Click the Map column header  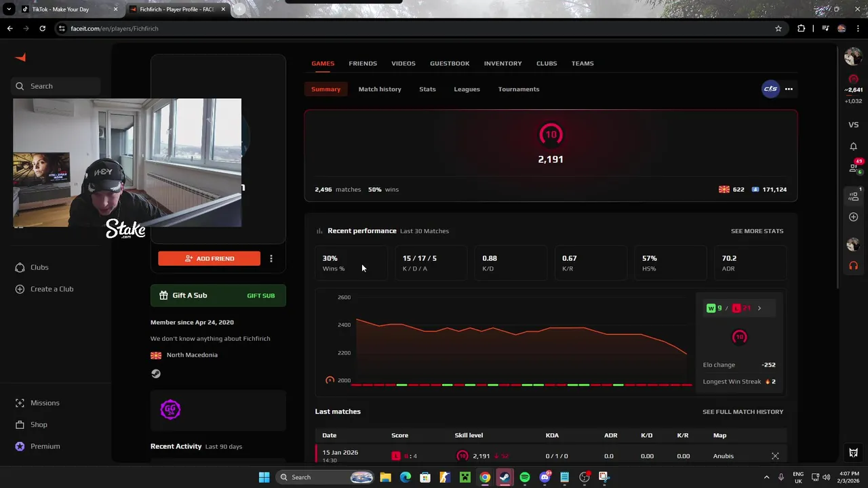tap(719, 435)
